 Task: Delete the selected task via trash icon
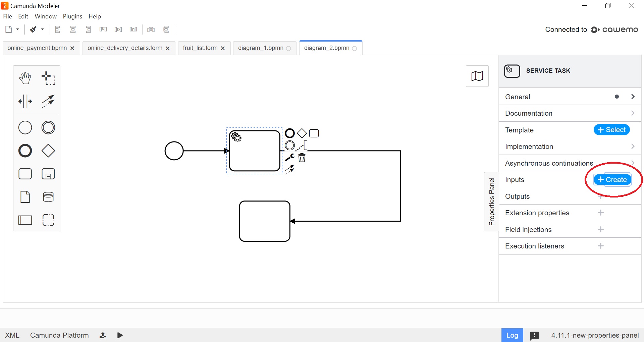point(302,158)
